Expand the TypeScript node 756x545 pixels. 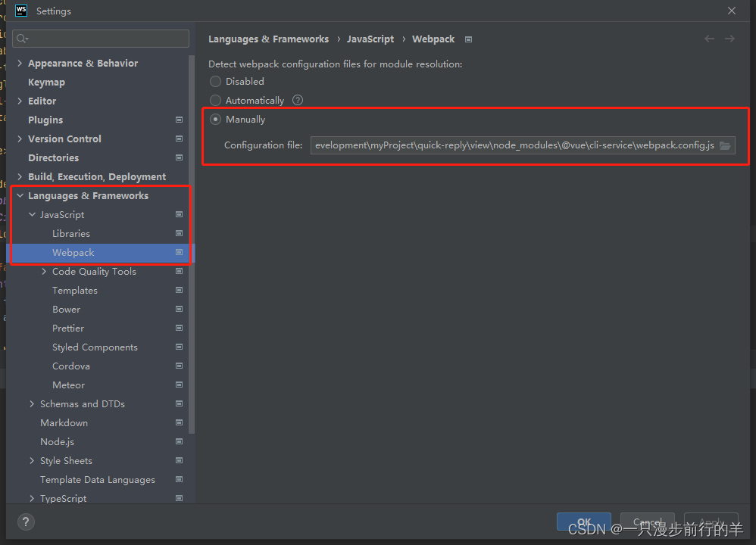coord(32,498)
